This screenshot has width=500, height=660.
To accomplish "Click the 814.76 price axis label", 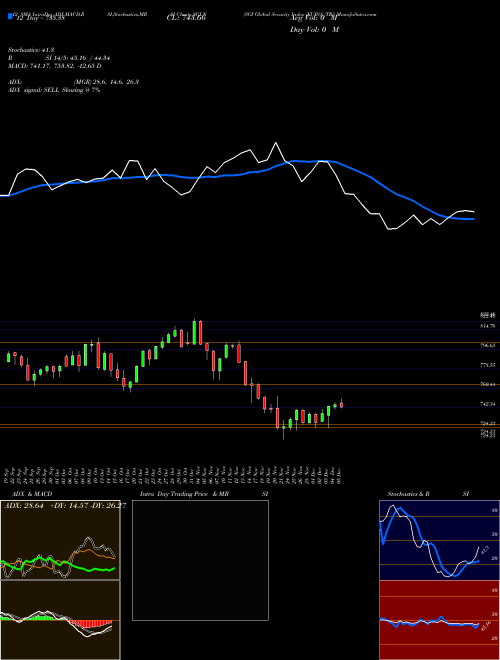I will [x=487, y=326].
